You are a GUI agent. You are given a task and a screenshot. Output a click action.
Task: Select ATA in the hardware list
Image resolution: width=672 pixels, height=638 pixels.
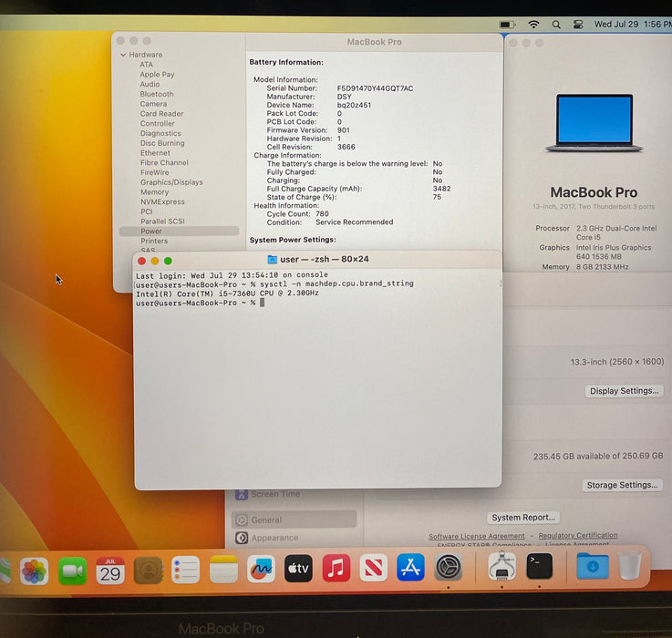(146, 65)
